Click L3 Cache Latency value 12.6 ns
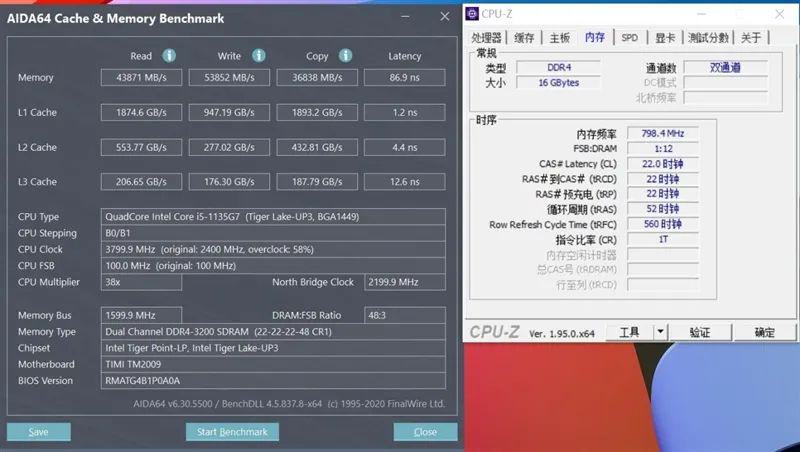 pyautogui.click(x=405, y=182)
